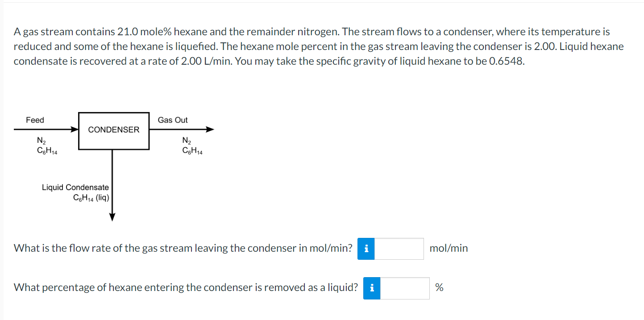Click the % unit label
The height and width of the screenshot is (320, 644).
coord(440,287)
